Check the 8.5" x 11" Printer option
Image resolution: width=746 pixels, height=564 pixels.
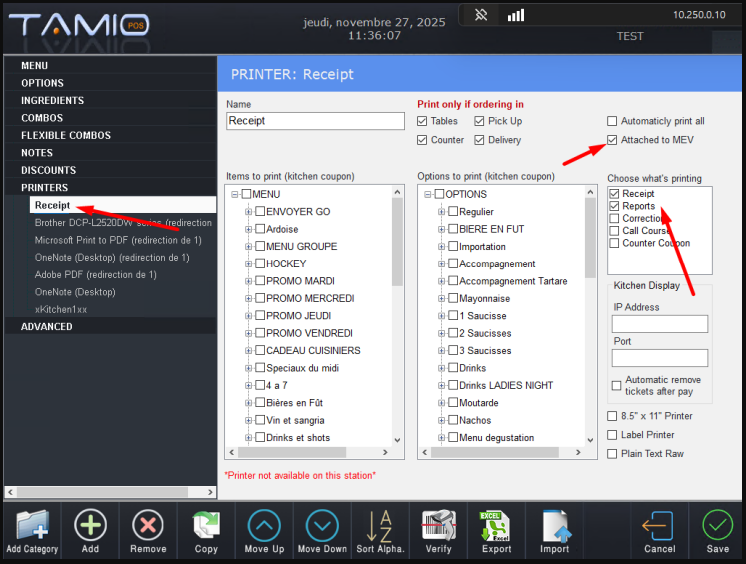pos(612,416)
